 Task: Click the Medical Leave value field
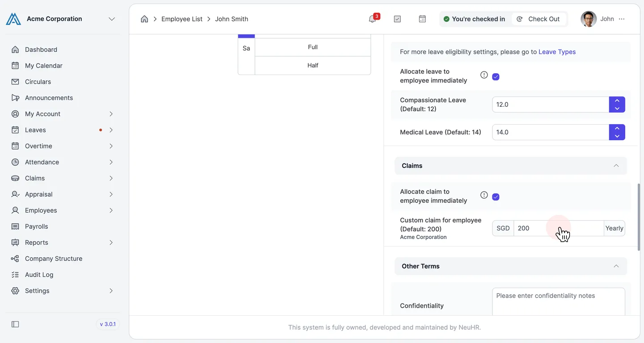551,132
